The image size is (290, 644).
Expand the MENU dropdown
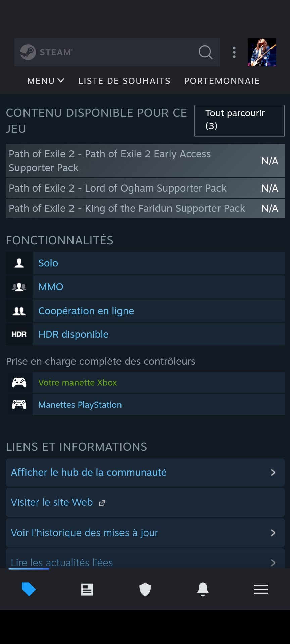(x=46, y=81)
